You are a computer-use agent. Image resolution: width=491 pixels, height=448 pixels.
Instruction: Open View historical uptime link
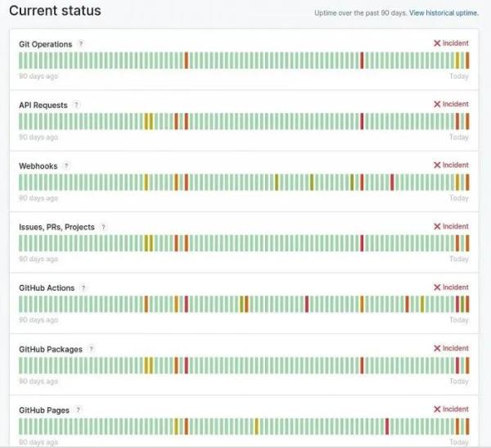click(444, 13)
